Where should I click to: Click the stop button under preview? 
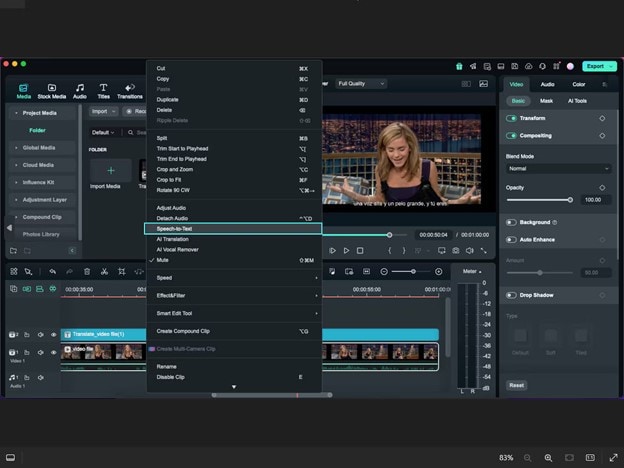click(360, 250)
